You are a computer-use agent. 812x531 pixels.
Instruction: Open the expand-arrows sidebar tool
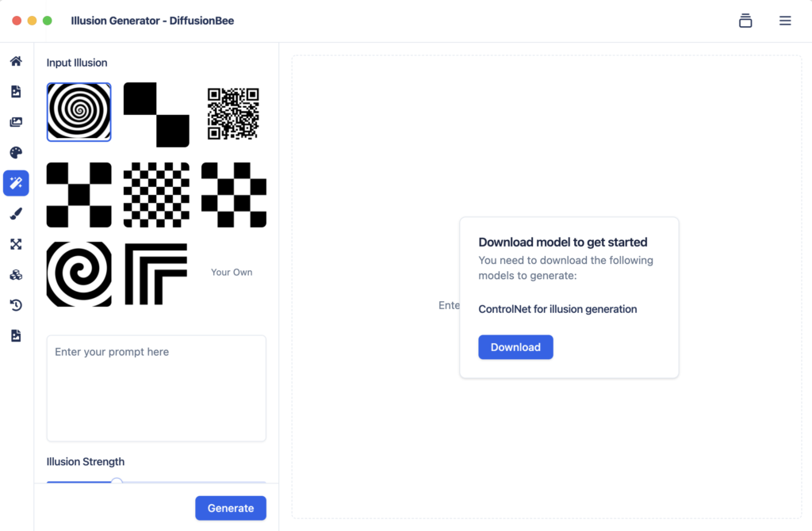pyautogui.click(x=16, y=244)
